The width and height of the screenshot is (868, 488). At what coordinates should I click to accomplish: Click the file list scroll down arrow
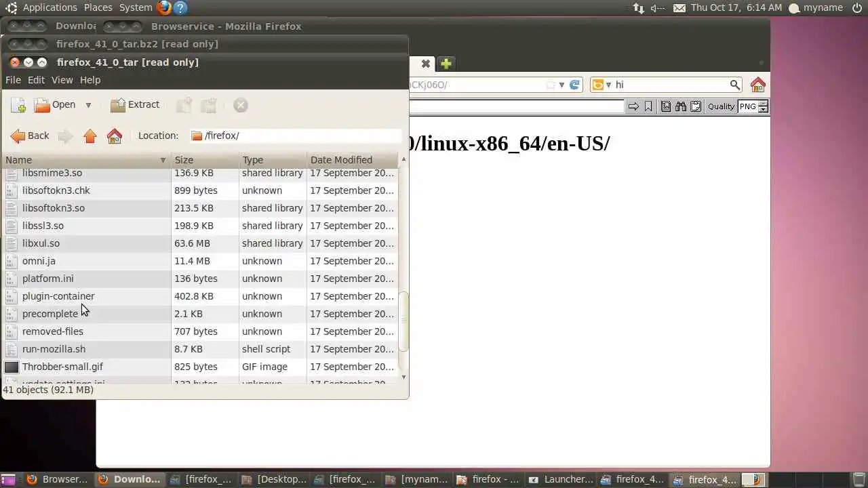[x=403, y=378]
